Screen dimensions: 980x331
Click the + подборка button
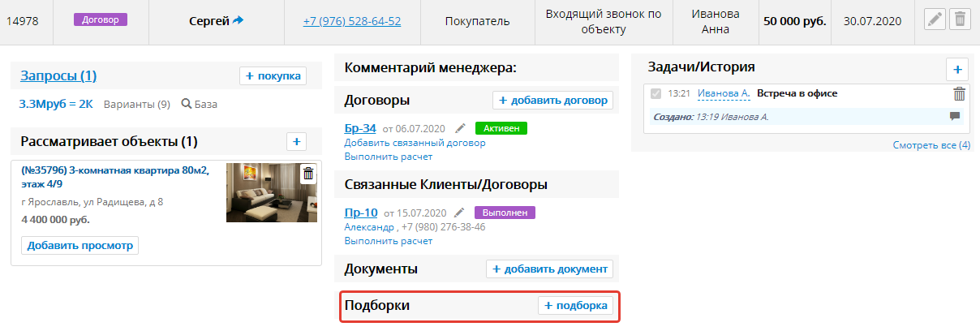(575, 306)
